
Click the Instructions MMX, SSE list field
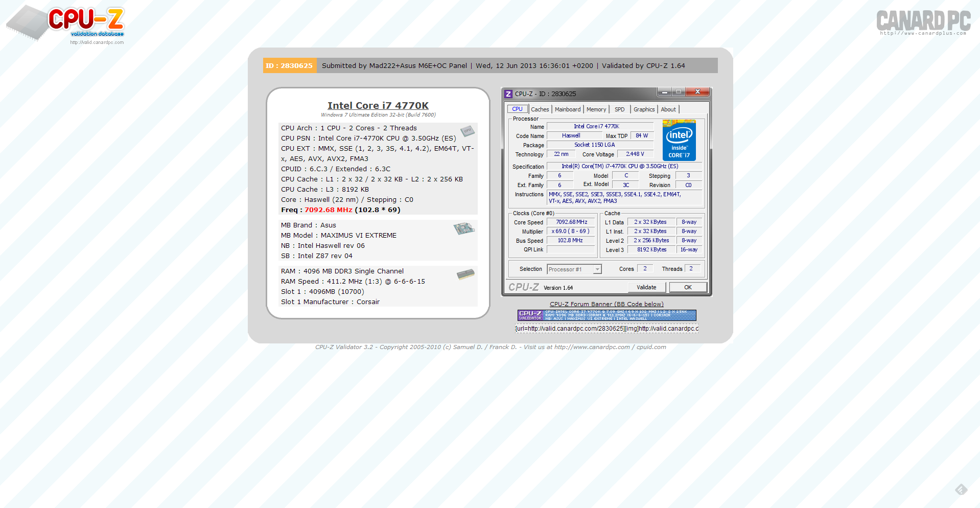tap(624, 198)
